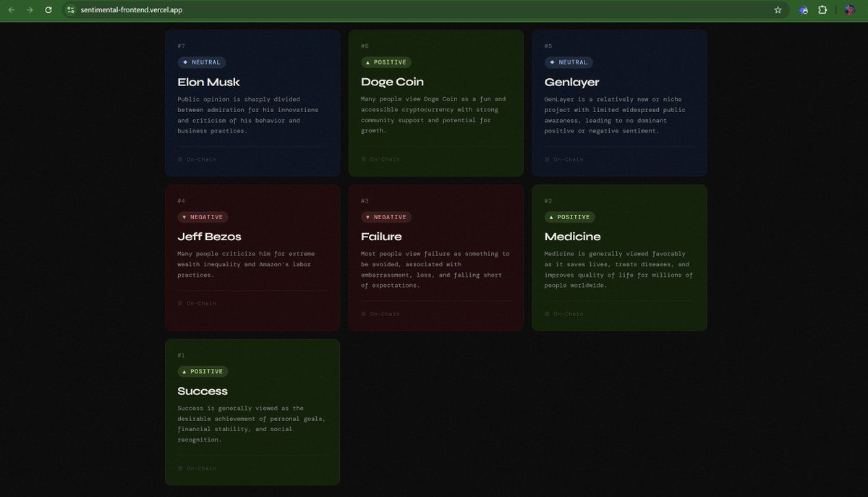
Task: Click the blue extension icon in toolbar
Action: point(803,10)
